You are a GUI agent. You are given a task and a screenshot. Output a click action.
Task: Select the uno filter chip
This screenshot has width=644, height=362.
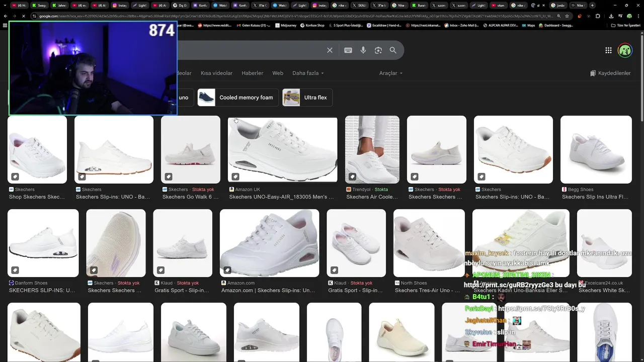point(184,98)
